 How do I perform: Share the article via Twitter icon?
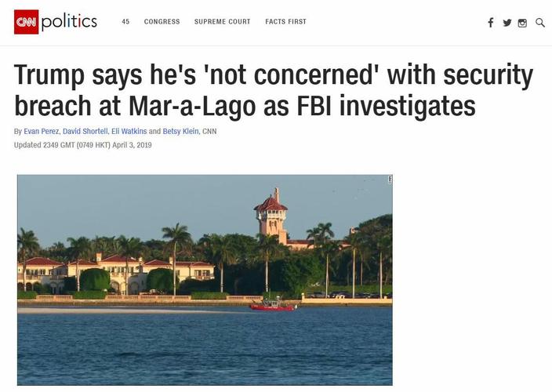507,23
